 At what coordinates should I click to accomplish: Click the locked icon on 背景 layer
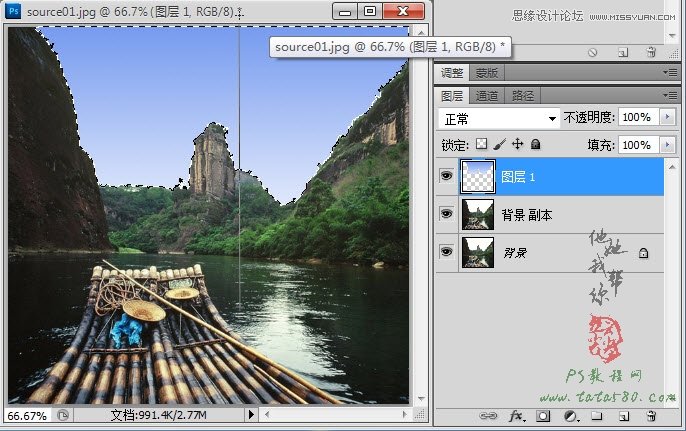[x=643, y=253]
